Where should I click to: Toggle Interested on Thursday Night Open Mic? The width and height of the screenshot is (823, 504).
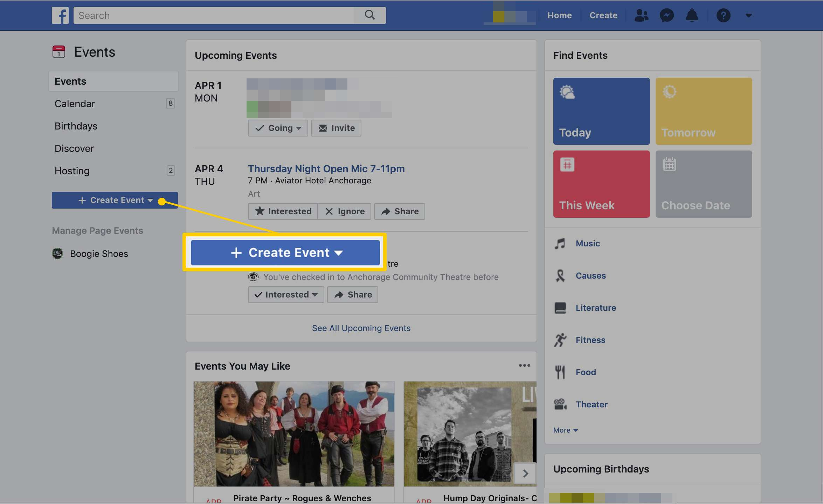coord(282,211)
